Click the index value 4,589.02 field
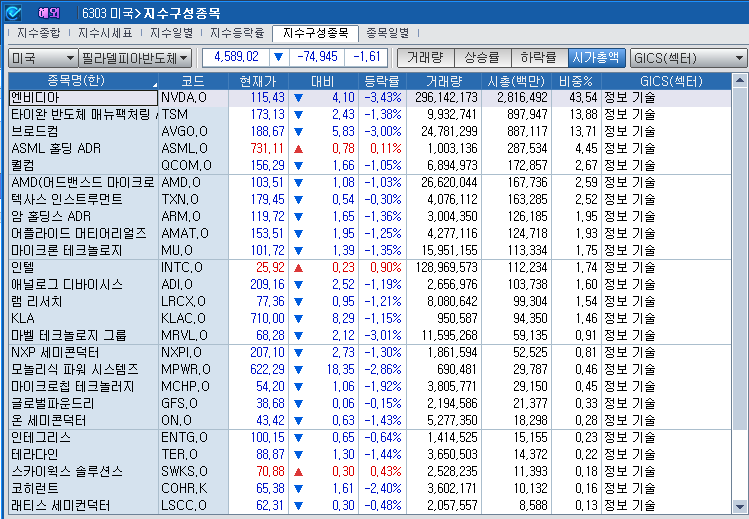Image resolution: width=749 pixels, height=519 pixels. [236, 57]
